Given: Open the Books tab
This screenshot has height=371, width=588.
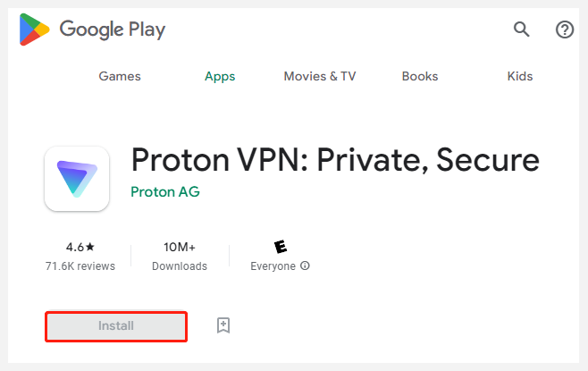Looking at the screenshot, I should coord(420,76).
